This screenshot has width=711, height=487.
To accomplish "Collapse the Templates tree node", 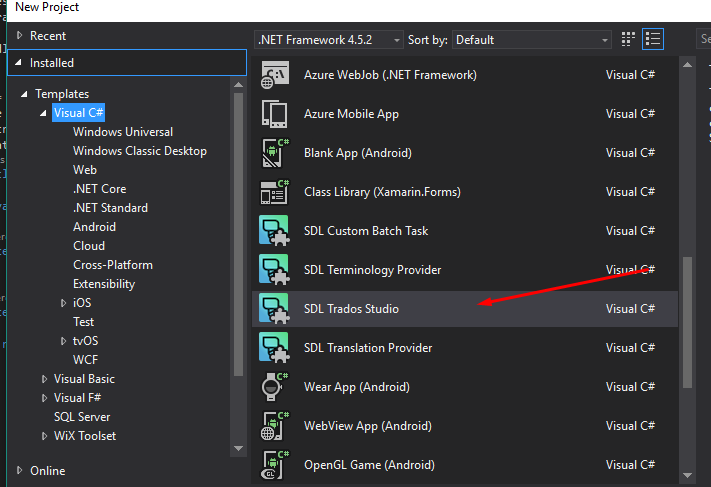I will [24, 94].
